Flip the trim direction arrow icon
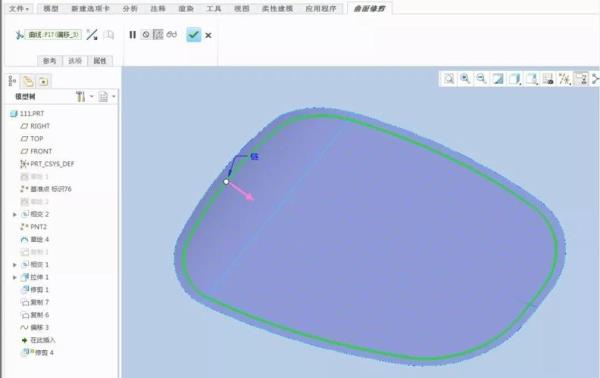The height and width of the screenshot is (378, 600). tap(92, 35)
